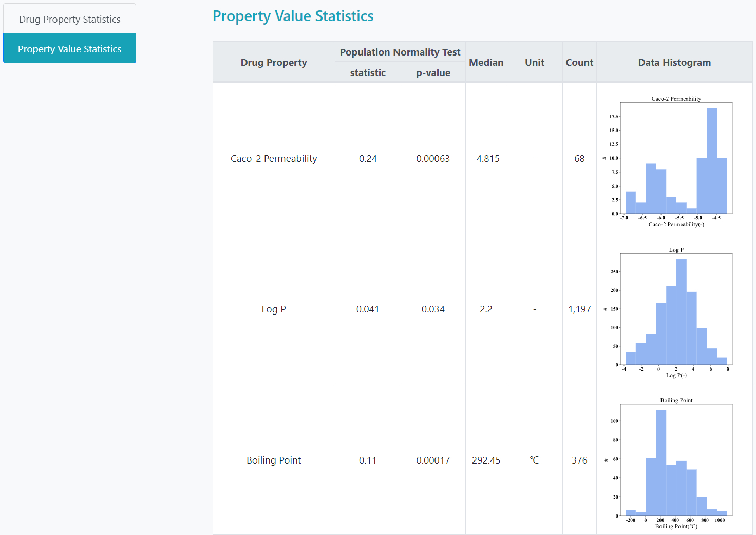Click the Unit column header
The height and width of the screenshot is (535, 756).
[535, 62]
